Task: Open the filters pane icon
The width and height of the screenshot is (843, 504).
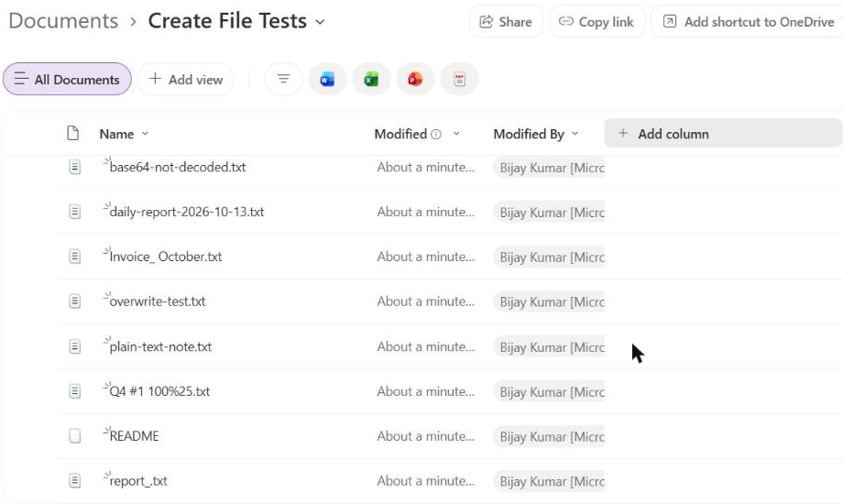Action: 283,80
